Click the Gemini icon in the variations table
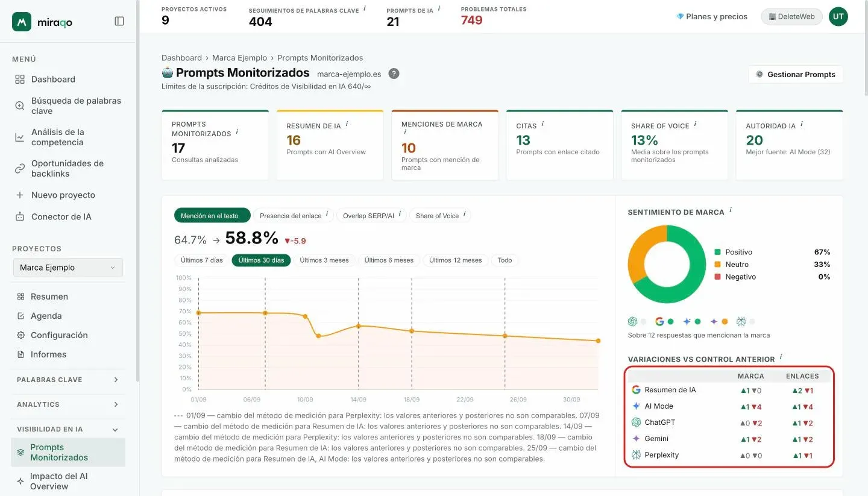 636,439
